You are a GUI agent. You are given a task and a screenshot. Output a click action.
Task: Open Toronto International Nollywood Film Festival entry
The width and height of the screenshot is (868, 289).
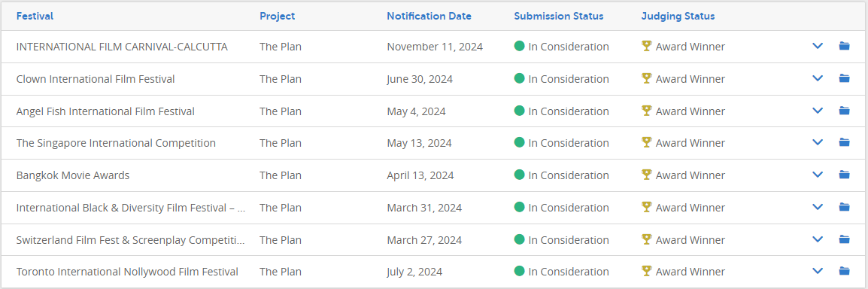click(x=127, y=272)
